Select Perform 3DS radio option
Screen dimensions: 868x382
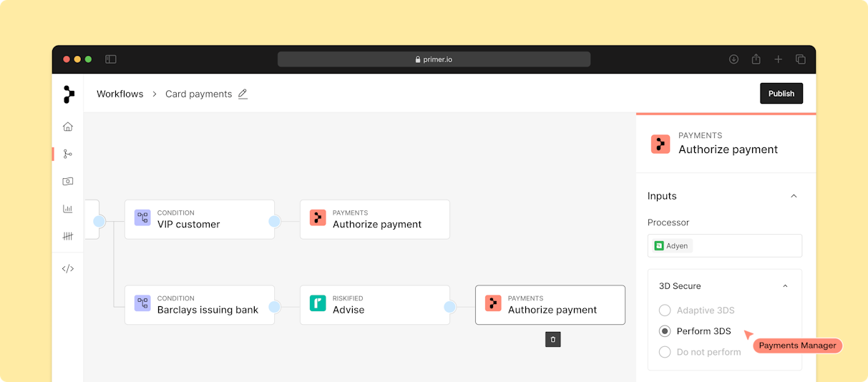[x=665, y=331]
